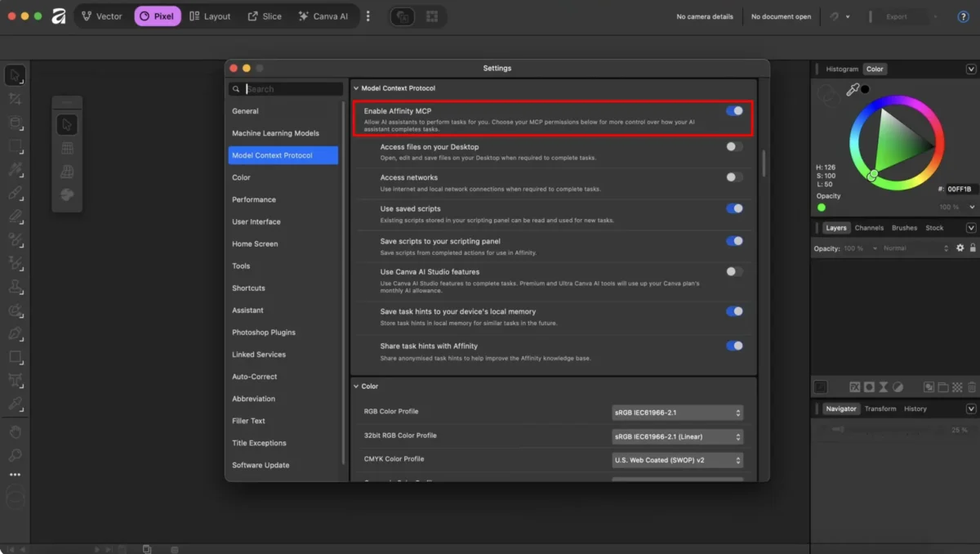Viewport: 980px width, 554px height.
Task: Click the arrow icon in floating mini toolbar
Action: click(x=67, y=124)
